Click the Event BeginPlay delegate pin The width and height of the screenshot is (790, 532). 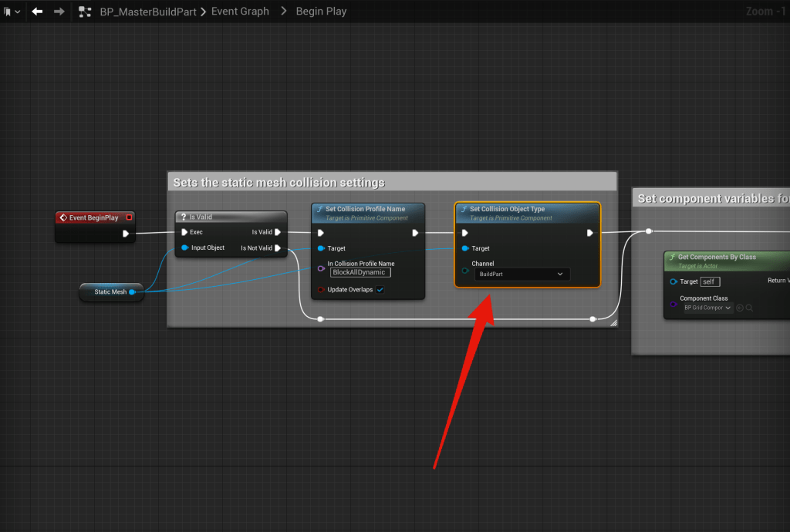click(x=129, y=217)
